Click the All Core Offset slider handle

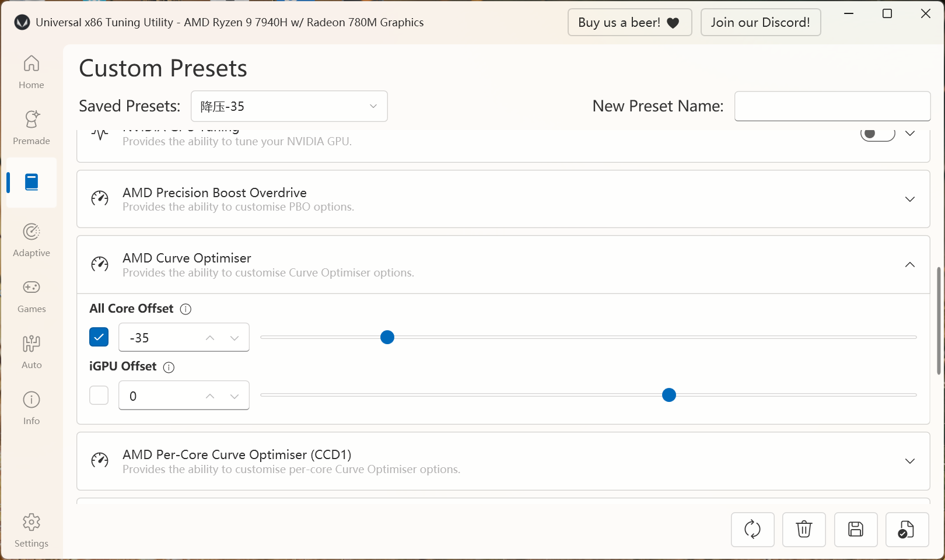387,337
